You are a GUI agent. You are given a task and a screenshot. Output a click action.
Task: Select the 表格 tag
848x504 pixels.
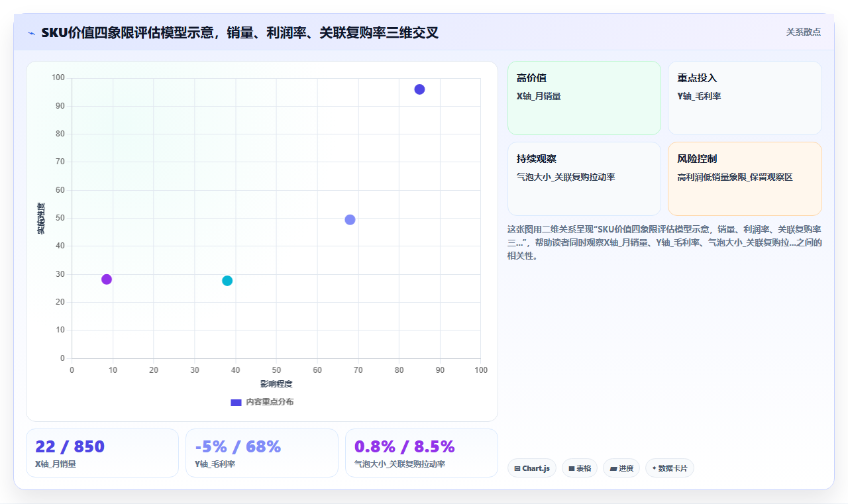click(580, 468)
